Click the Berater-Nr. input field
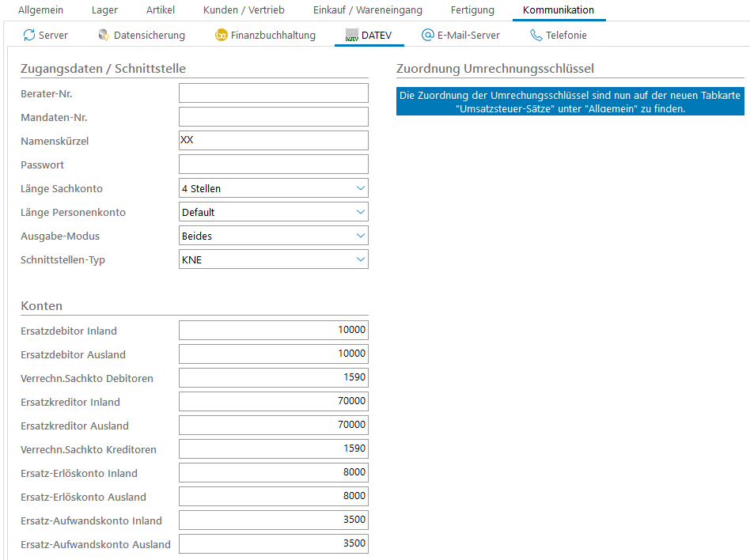Screen dimensions: 750x560 [x=273, y=93]
